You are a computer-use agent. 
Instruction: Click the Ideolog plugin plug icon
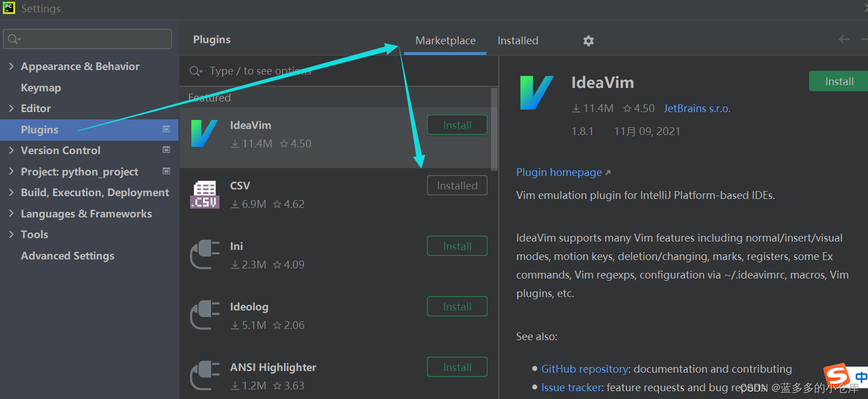(x=204, y=316)
